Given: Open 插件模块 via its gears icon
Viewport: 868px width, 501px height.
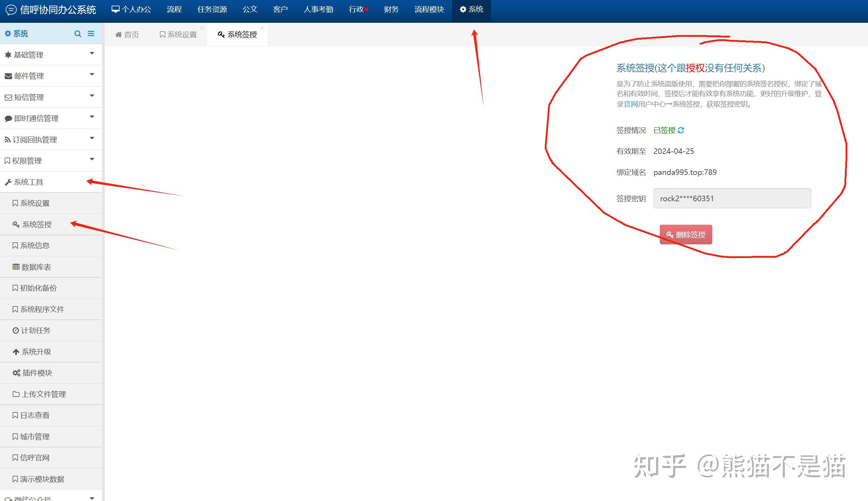Looking at the screenshot, I should pyautogui.click(x=16, y=373).
